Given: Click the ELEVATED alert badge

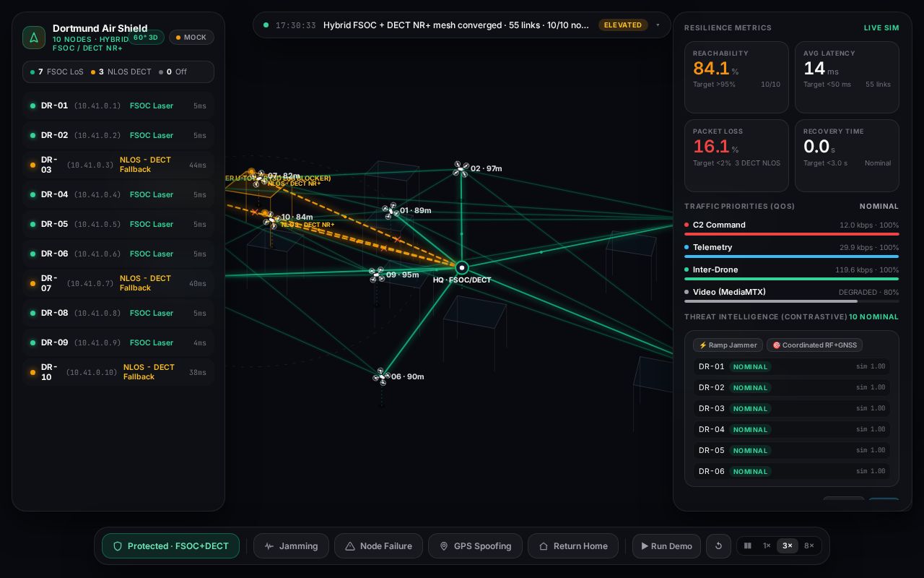Looking at the screenshot, I should pyautogui.click(x=623, y=25).
